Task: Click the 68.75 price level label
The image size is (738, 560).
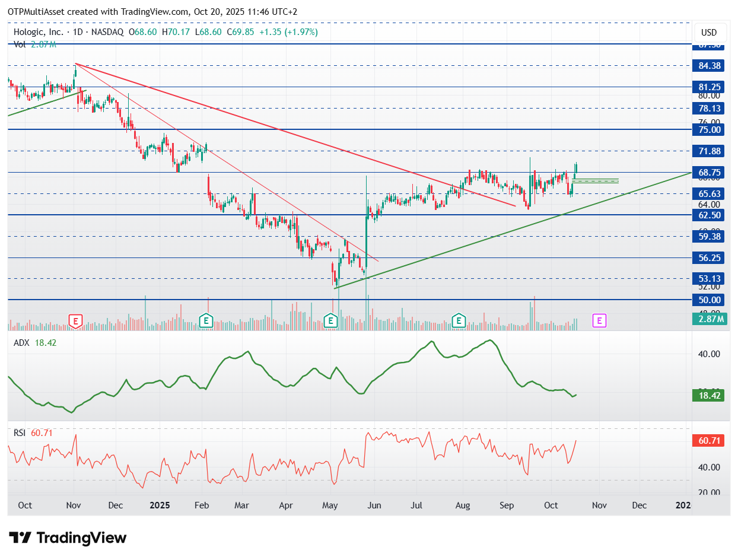Action: pos(709,172)
